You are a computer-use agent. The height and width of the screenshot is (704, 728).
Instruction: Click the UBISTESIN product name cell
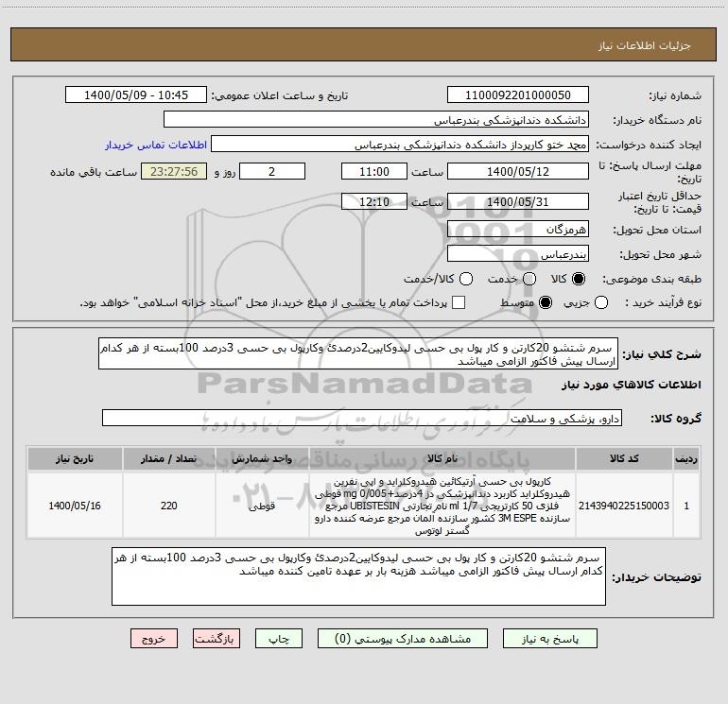[x=442, y=506]
